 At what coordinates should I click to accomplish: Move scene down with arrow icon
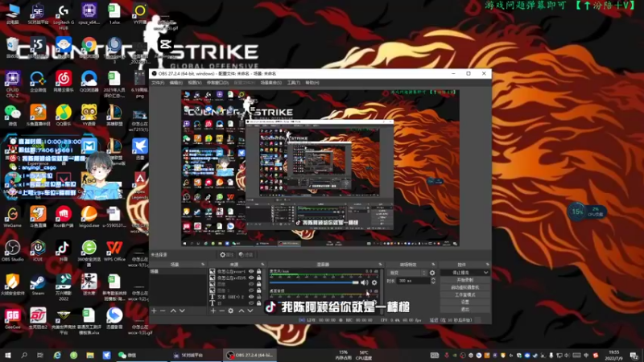[x=182, y=311]
